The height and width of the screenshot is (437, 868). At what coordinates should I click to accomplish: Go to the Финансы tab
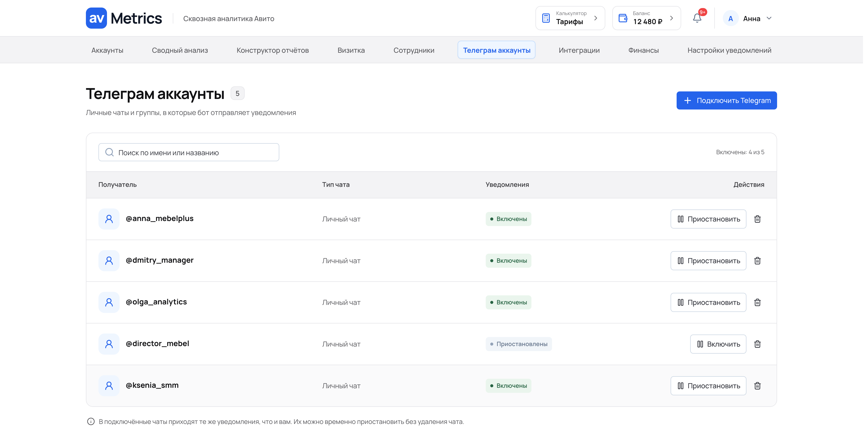click(x=643, y=50)
